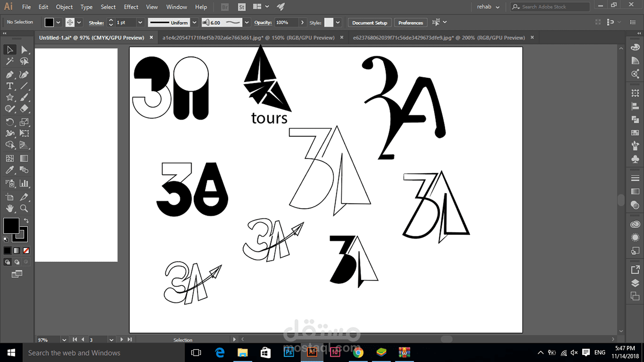Viewport: 644px width, 362px height.
Task: Select the Pen tool
Action: (x=10, y=74)
